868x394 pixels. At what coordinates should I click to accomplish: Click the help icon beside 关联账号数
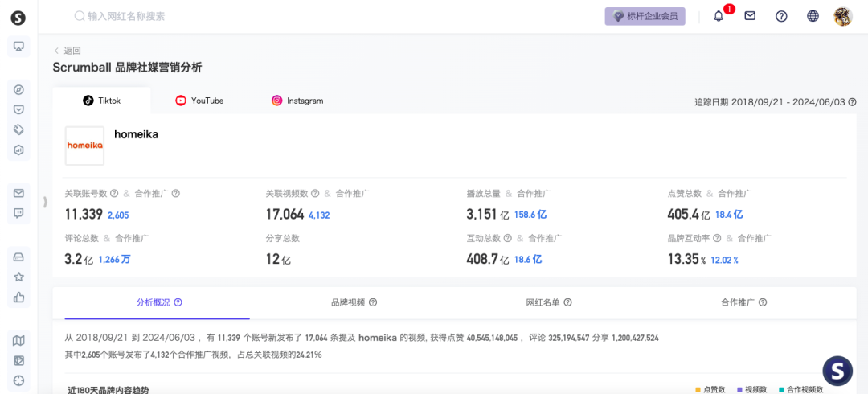[114, 194]
